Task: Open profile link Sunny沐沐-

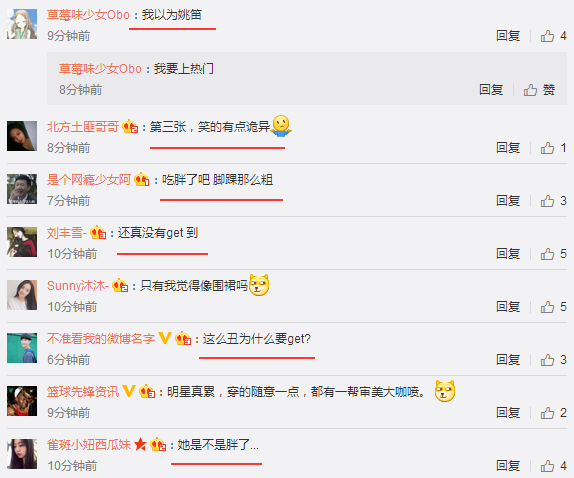Action: [78, 285]
